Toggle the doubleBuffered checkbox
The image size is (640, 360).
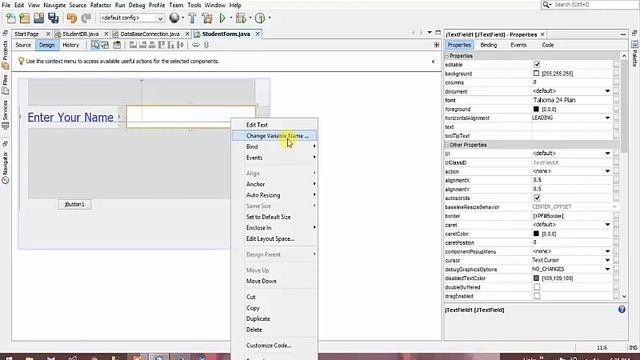click(x=537, y=287)
